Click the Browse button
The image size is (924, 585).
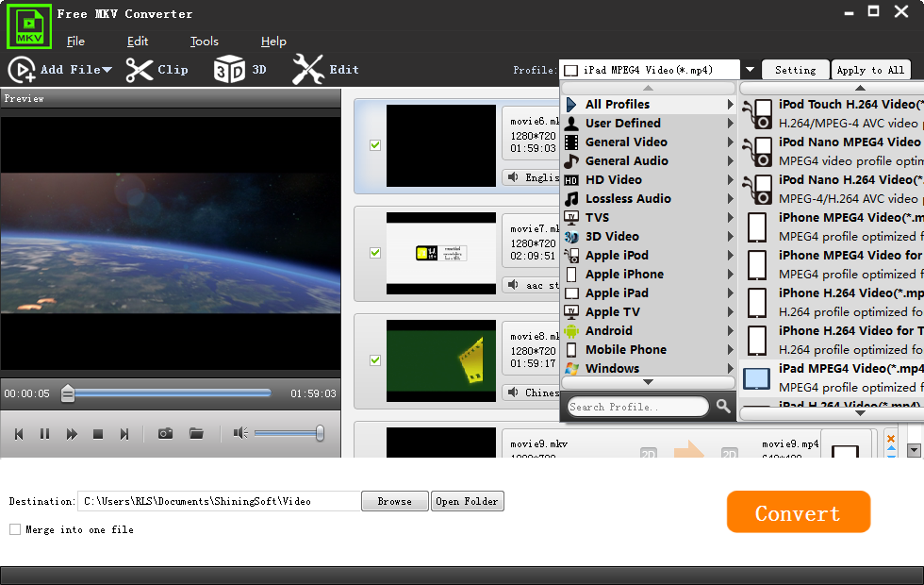point(395,501)
